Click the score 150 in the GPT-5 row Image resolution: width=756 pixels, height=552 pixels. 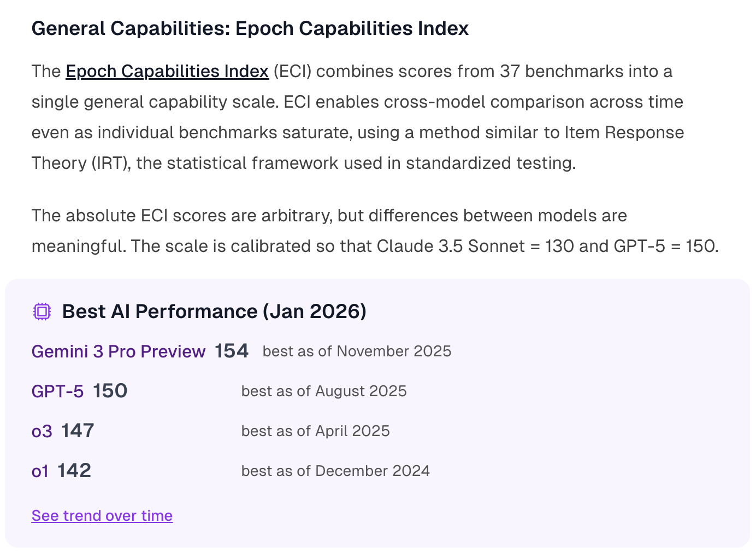110,391
